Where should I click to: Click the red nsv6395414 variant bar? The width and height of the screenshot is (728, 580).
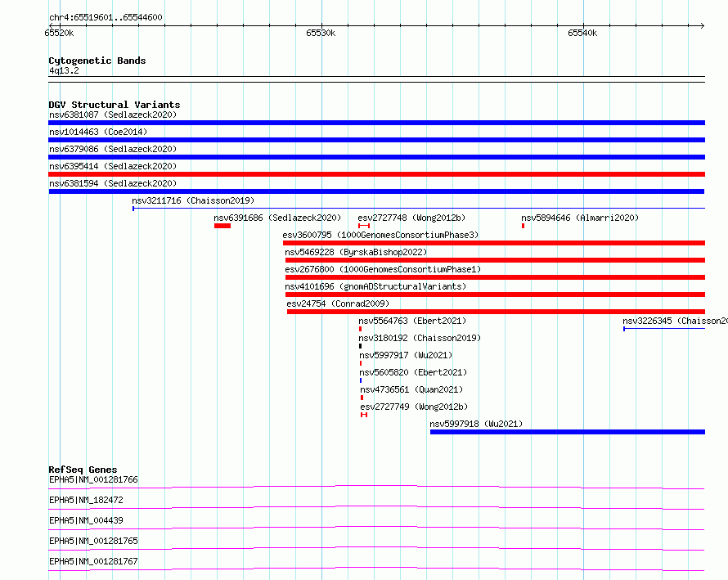pos(376,174)
